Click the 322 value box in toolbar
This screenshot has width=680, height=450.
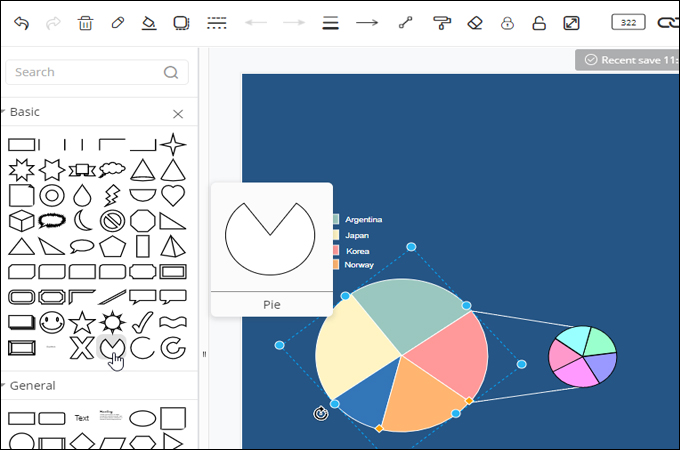click(x=628, y=22)
